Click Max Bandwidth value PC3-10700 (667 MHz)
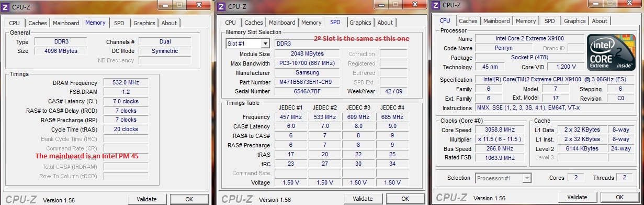Screen dimensions: 644x205 (x=307, y=63)
